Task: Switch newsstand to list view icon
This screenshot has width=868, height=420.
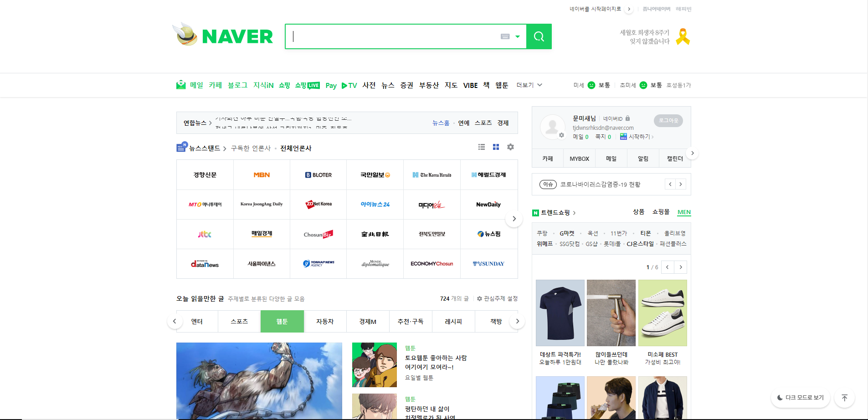Action: coord(482,147)
